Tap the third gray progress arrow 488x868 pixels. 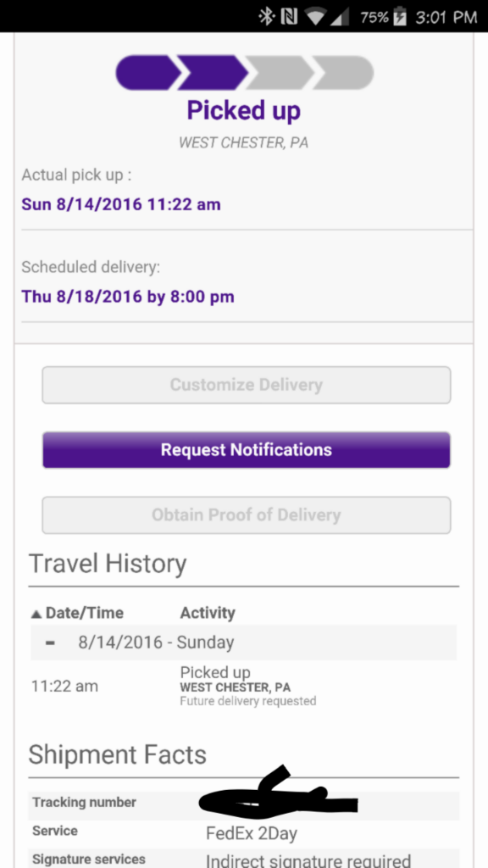point(280,73)
